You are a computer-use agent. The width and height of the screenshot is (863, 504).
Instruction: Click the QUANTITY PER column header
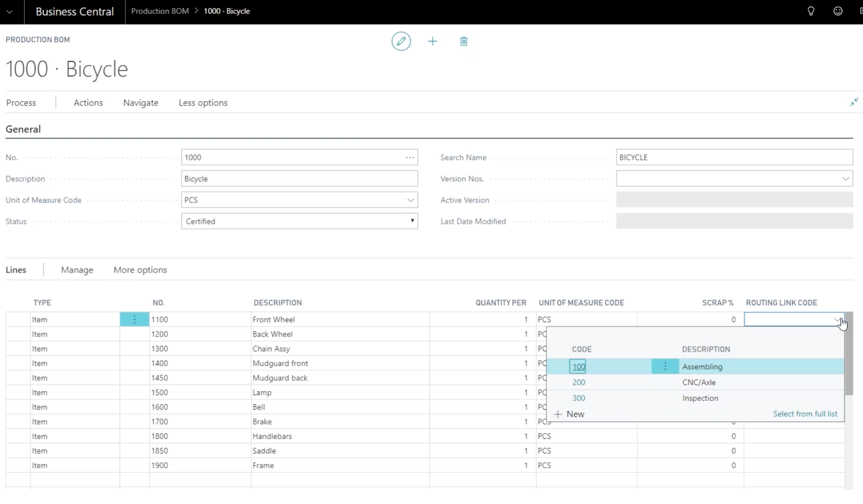click(x=501, y=303)
